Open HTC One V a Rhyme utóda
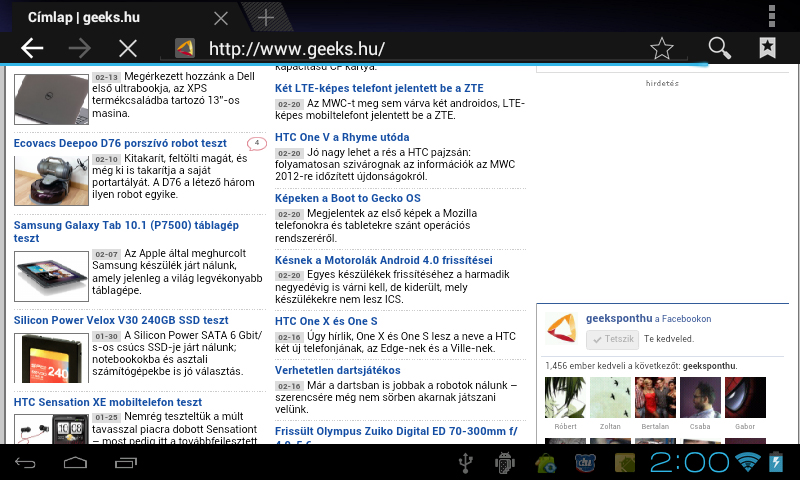This screenshot has height=480, width=800. pos(342,137)
